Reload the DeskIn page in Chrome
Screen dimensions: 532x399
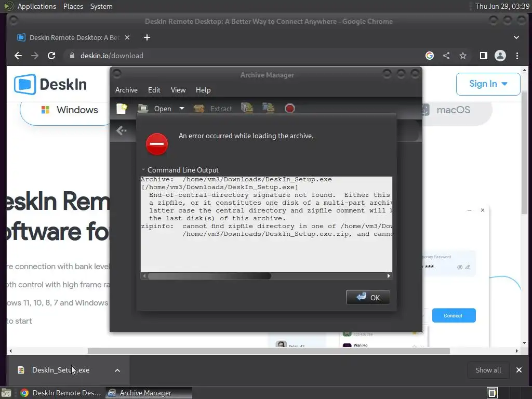coord(51,56)
